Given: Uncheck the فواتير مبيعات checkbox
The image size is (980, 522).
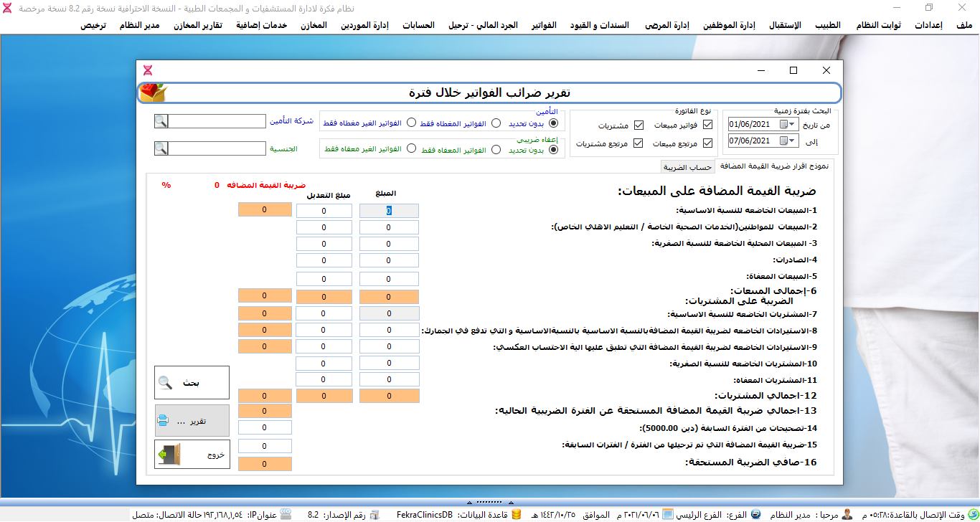Looking at the screenshot, I should click(x=708, y=125).
